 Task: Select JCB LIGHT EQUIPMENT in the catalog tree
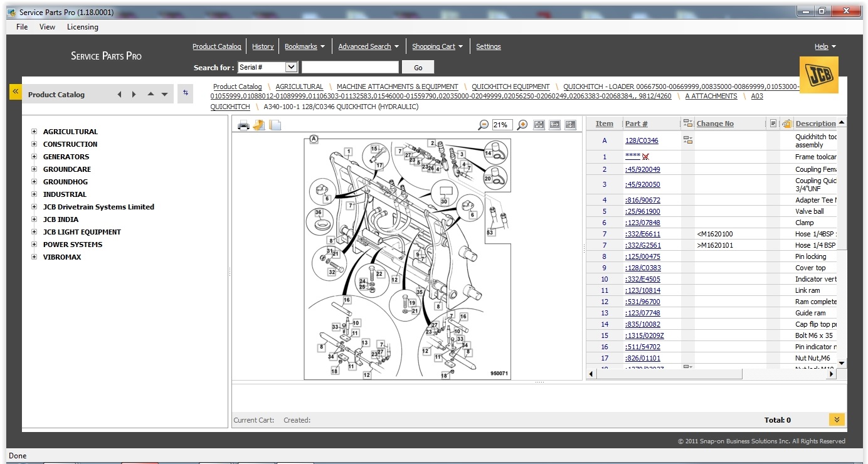(x=82, y=232)
